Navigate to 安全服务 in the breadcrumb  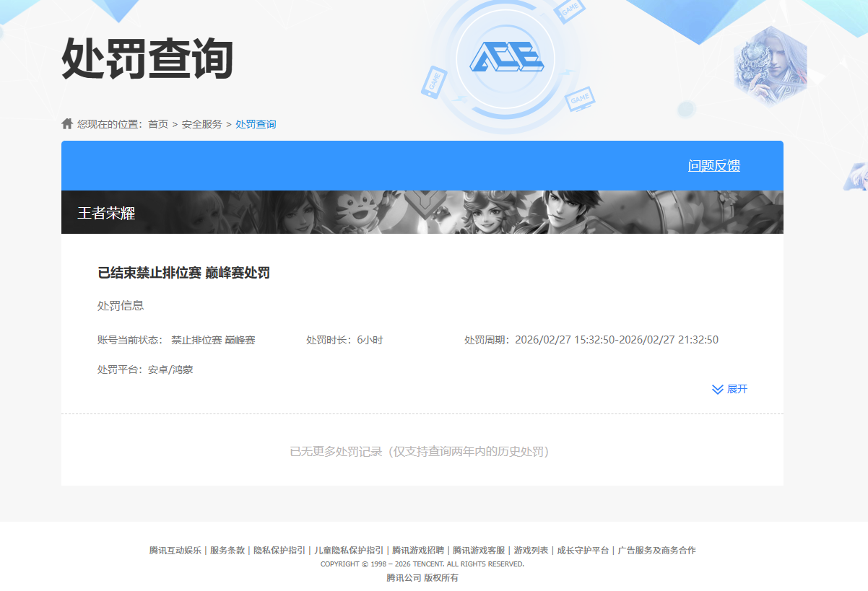coord(201,124)
